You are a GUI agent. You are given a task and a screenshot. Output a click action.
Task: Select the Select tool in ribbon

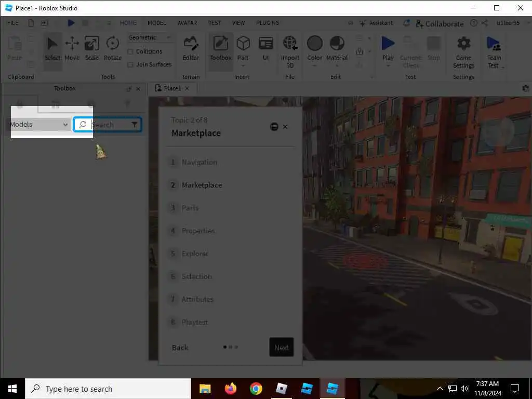(x=52, y=49)
